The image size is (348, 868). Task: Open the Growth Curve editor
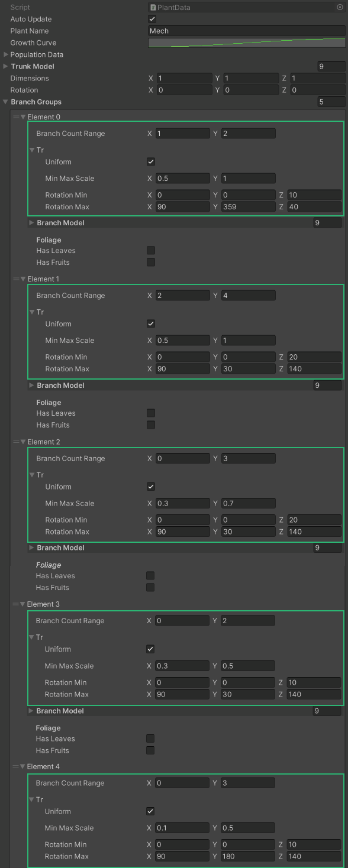[247, 43]
